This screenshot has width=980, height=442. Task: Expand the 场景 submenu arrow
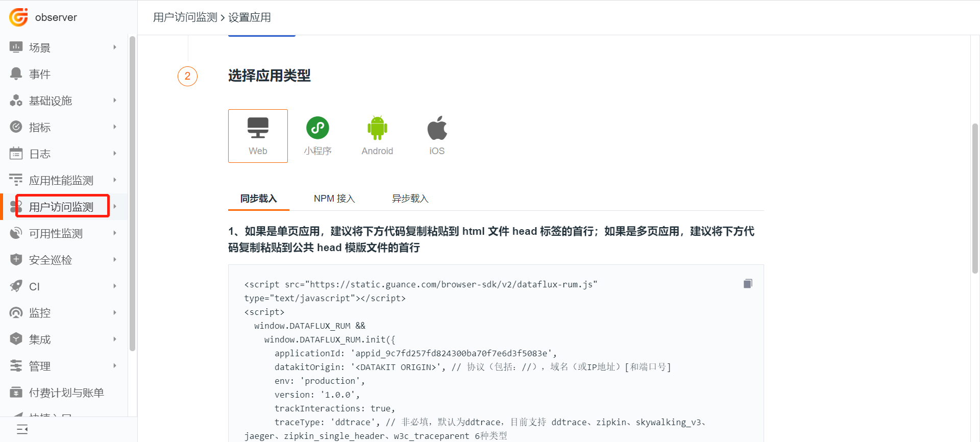point(115,47)
